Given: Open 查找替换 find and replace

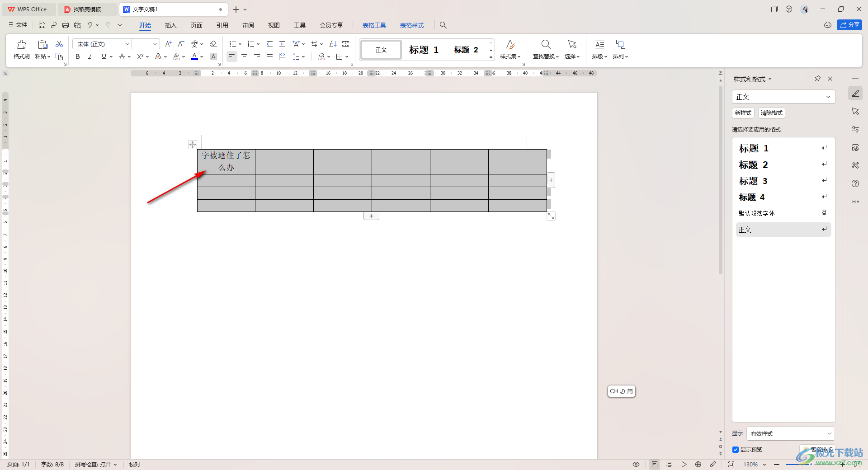Looking at the screenshot, I should point(546,50).
